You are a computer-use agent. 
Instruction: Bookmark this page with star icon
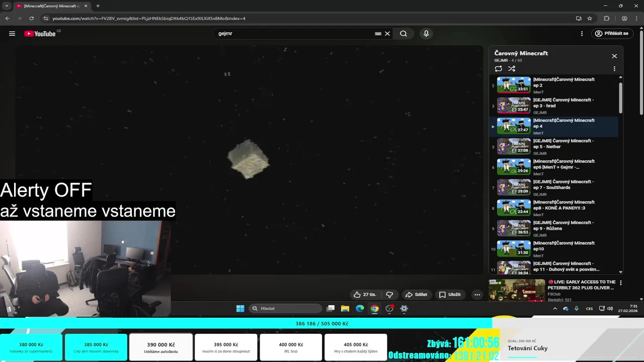[x=590, y=18]
